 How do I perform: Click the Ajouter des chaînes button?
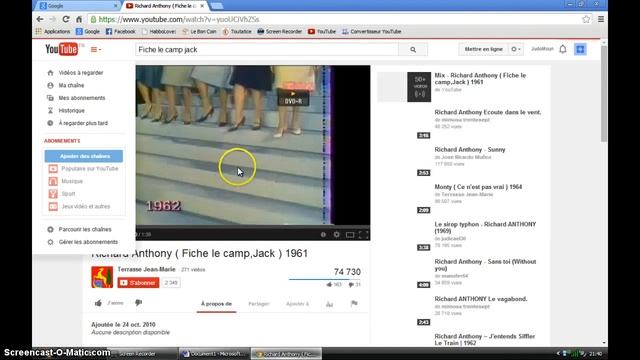coord(84,156)
